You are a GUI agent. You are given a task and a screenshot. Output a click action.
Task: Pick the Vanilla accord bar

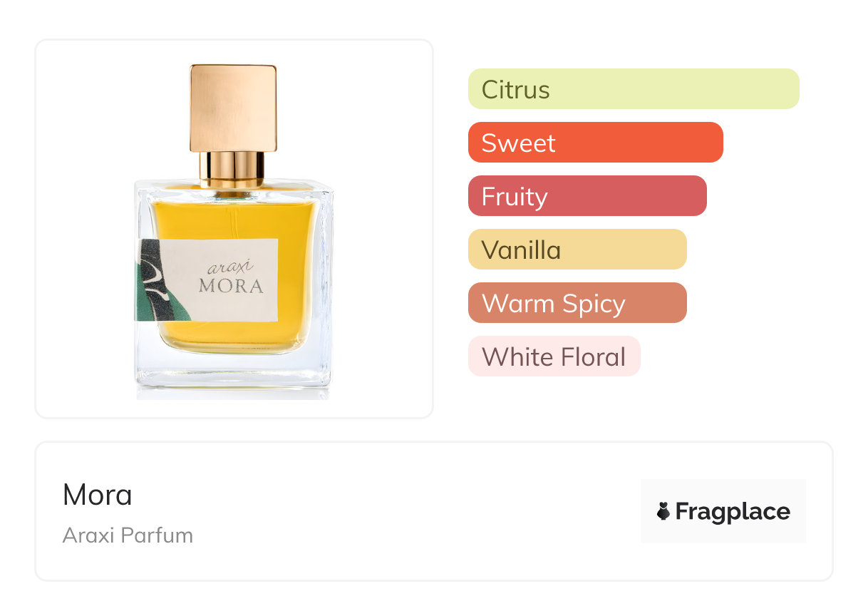click(577, 250)
